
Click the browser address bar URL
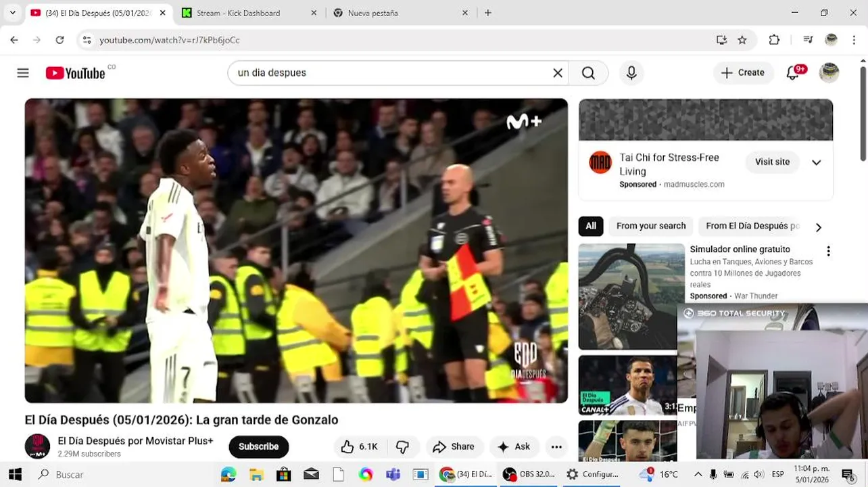coord(169,40)
